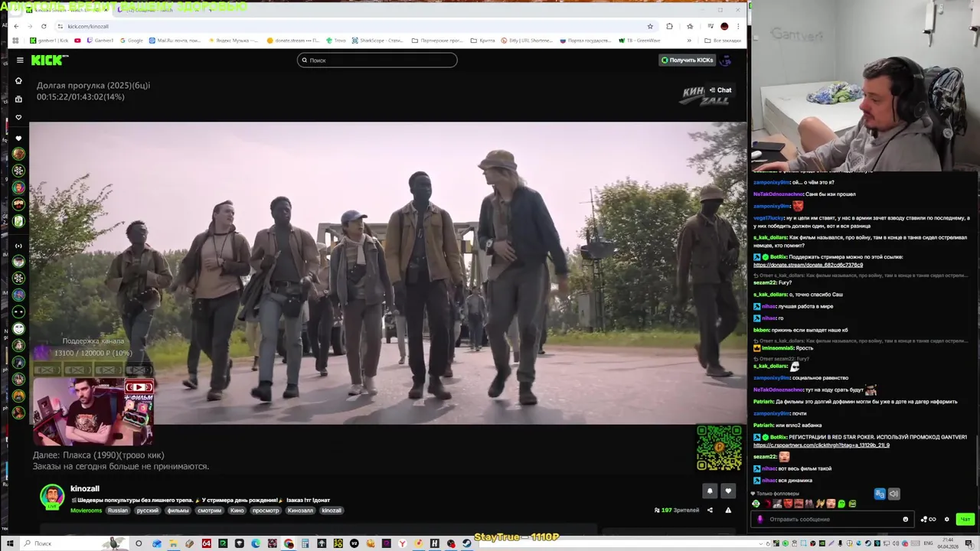Open the chat emoji picker
The image size is (980, 551).
coord(905,519)
